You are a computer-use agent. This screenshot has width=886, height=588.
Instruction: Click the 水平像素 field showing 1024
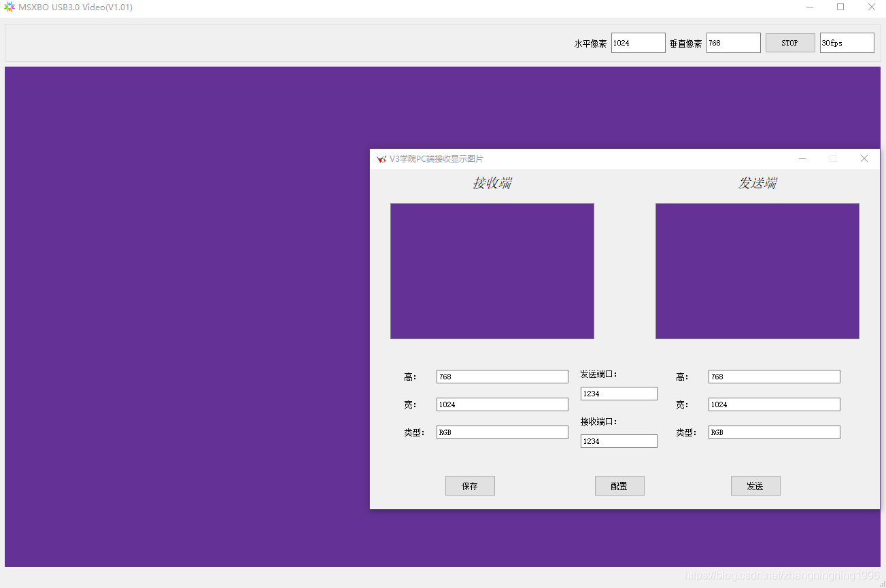pyautogui.click(x=638, y=43)
